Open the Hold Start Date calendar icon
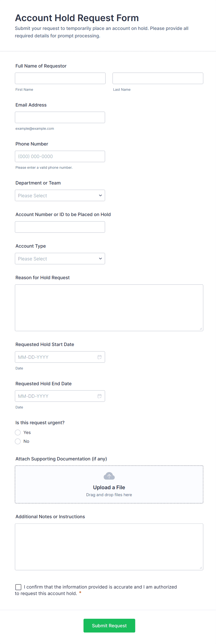Image resolution: width=216 pixels, height=644 pixels. pyautogui.click(x=99, y=357)
